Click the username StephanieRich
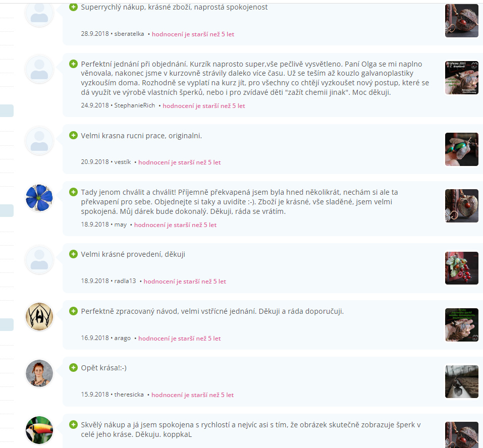The image size is (483, 448). (135, 105)
